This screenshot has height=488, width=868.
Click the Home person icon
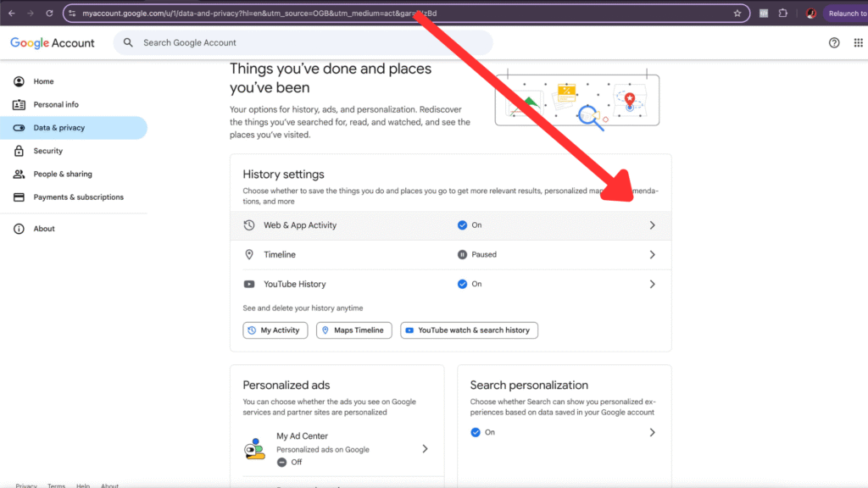[19, 81]
